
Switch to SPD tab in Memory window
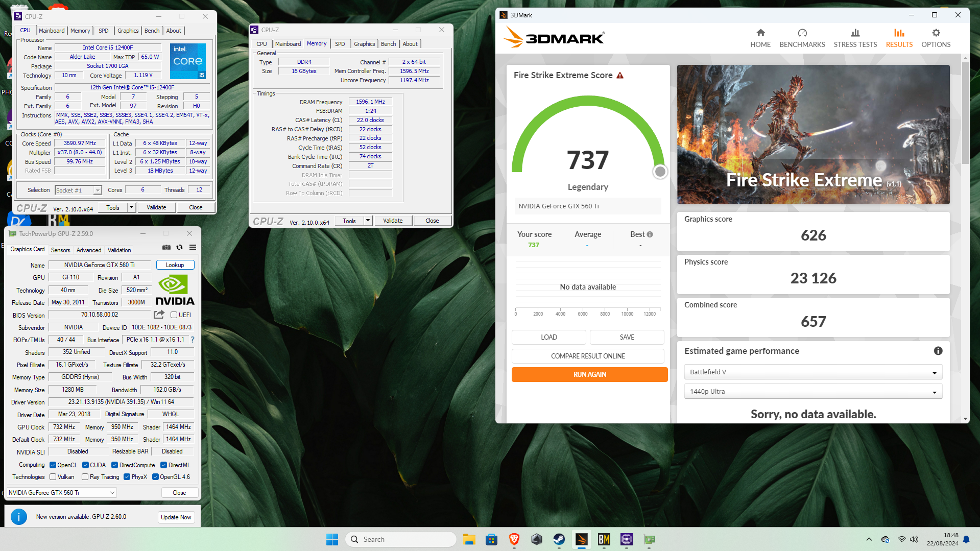pyautogui.click(x=340, y=44)
